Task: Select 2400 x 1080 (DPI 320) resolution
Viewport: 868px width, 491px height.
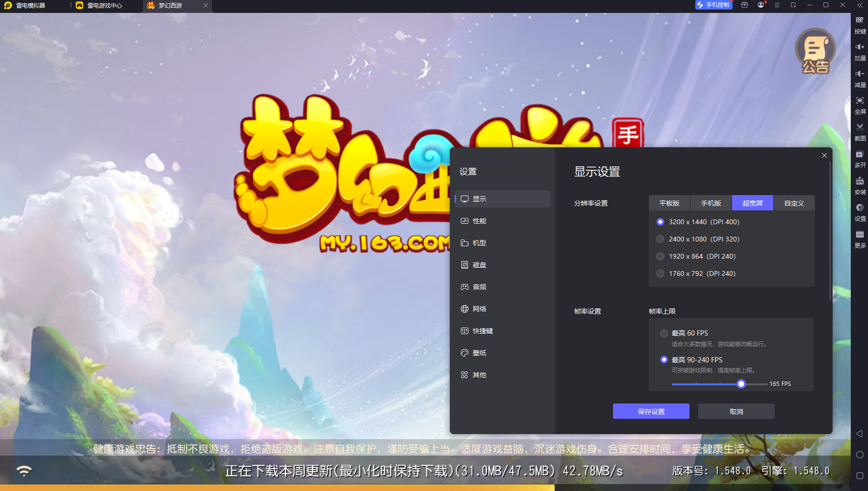Action: coord(698,239)
